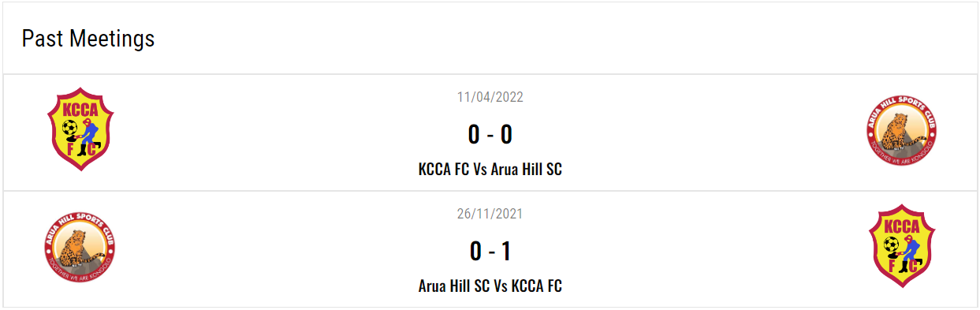The image size is (980, 310).
Task: Open the 0 - 1 match result
Action: pyautogui.click(x=490, y=252)
